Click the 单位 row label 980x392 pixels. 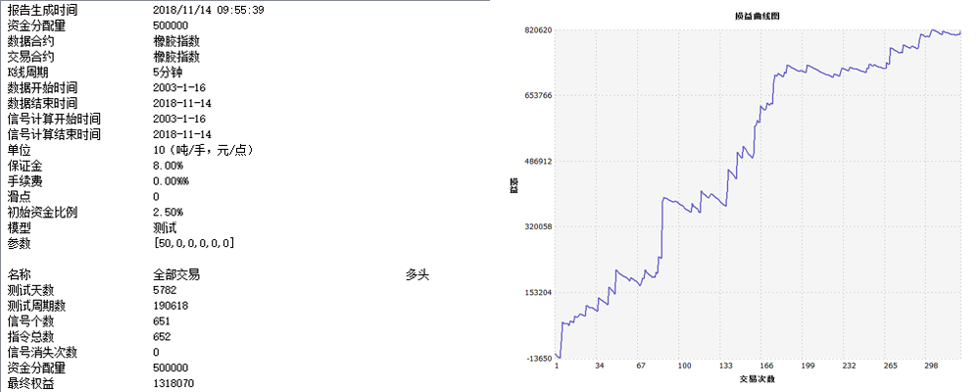pos(19,150)
